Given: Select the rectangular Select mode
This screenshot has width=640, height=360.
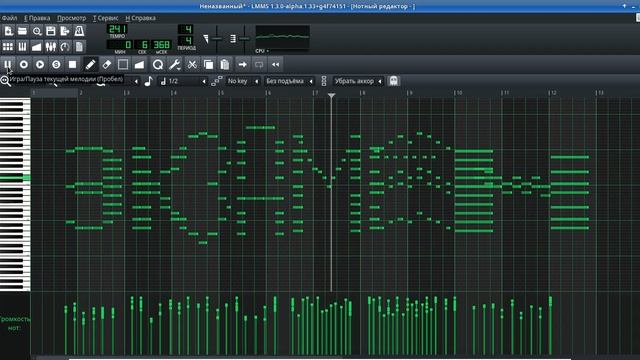Looking at the screenshot, I should [x=123, y=64].
